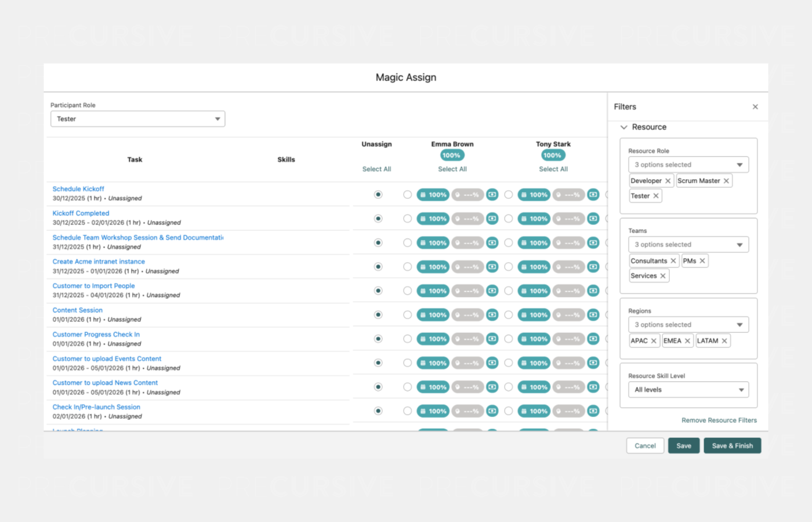
Task: Remove the Developer role filter chip
Action: [668, 181]
